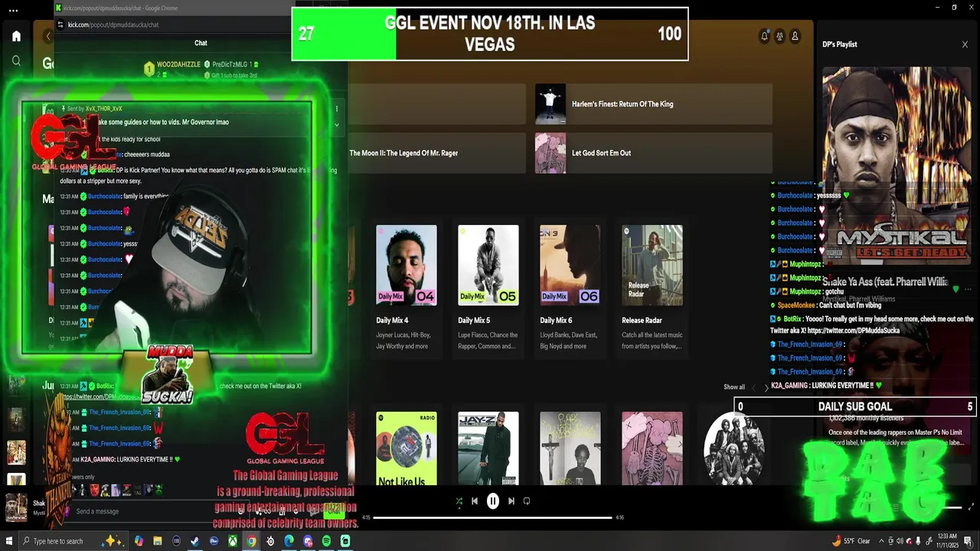The height and width of the screenshot is (551, 980).
Task: Skip to the next track
Action: point(511,501)
